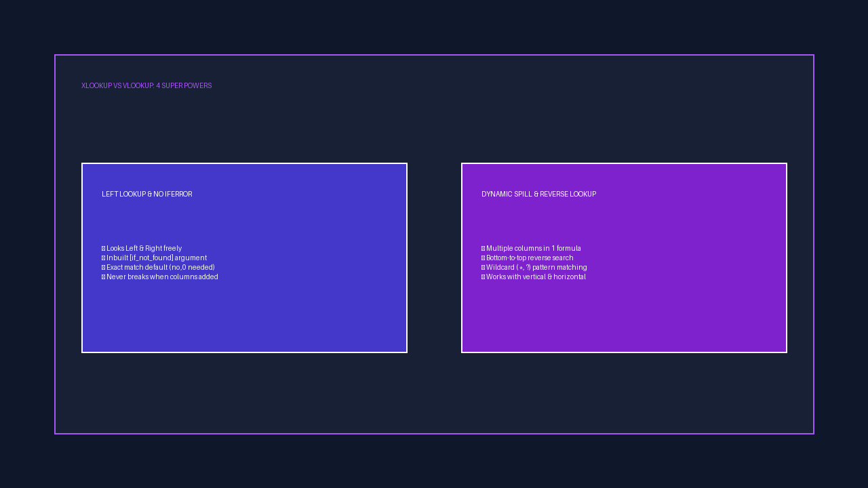Click bullet marker before 'Looks Left & Right freely'
Viewport: 868px width, 488px height.
click(x=104, y=249)
